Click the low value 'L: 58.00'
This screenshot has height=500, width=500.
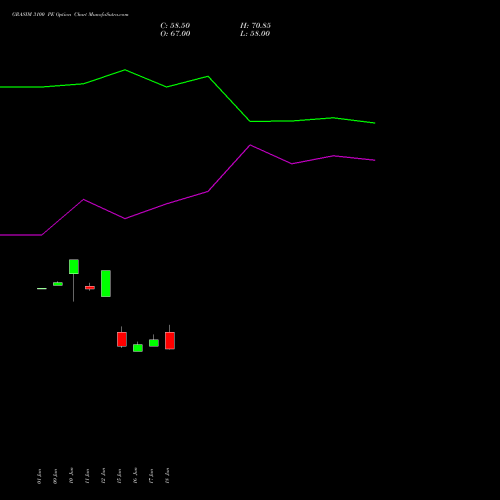pyautogui.click(x=255, y=34)
